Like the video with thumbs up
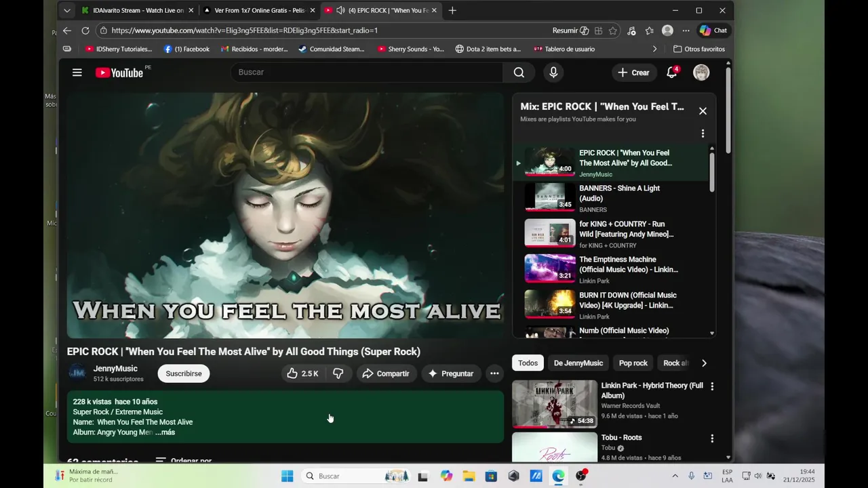The height and width of the screenshot is (488, 868). pyautogui.click(x=302, y=373)
